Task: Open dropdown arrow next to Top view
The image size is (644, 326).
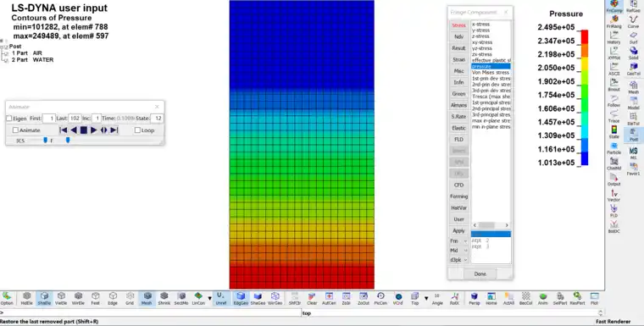Action: (x=426, y=299)
